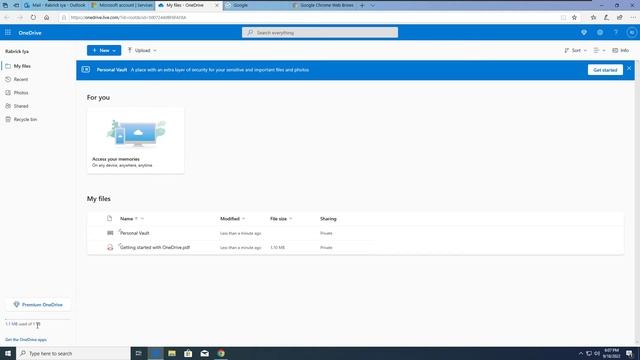
Task: Switch to the Microsoft account tab
Action: click(122, 5)
